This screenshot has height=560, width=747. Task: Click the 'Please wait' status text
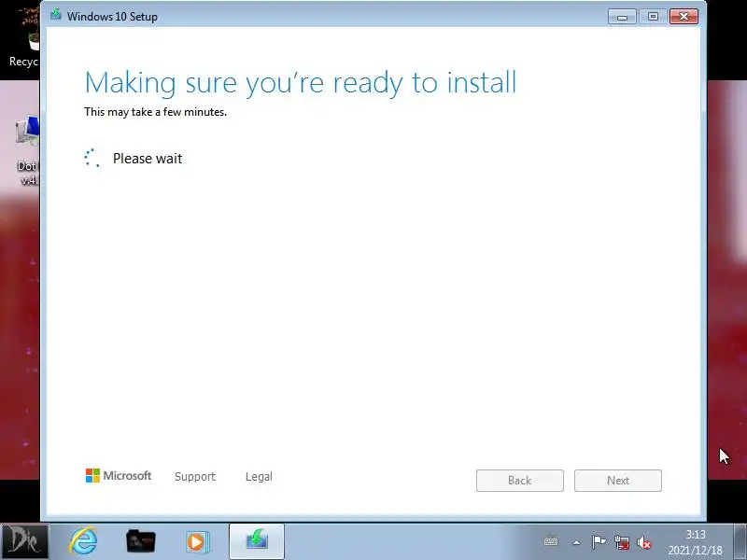[148, 159]
